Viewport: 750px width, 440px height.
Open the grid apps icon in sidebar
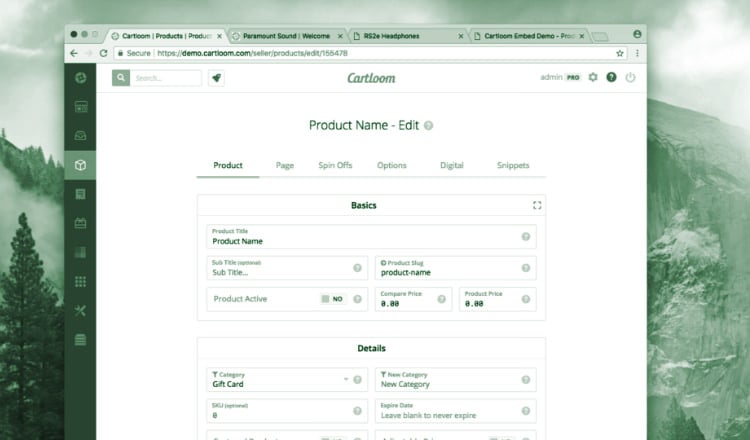[81, 281]
